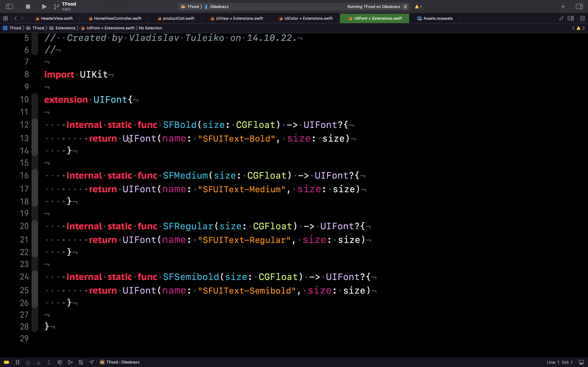Stop the running TFood app
This screenshot has width=588, height=367.
click(x=28, y=7)
